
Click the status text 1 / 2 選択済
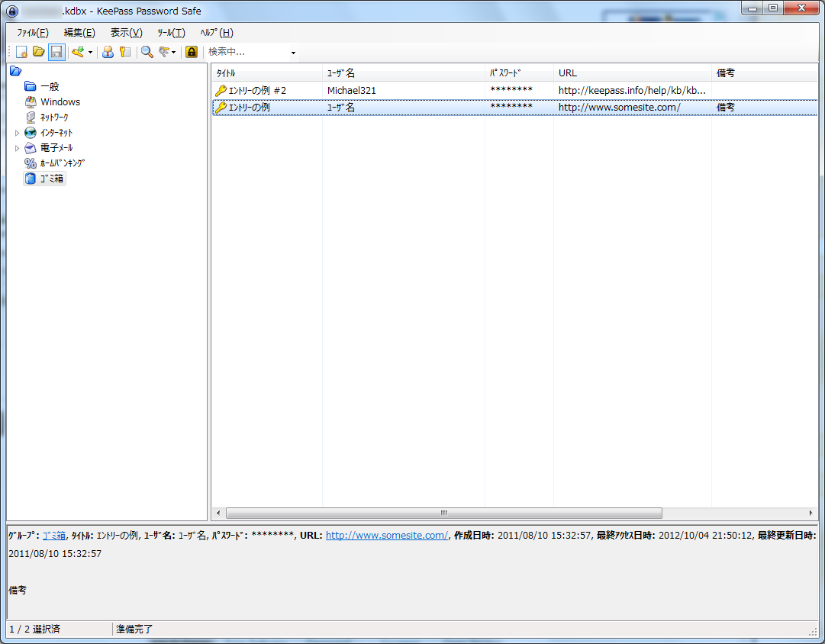tap(35, 630)
